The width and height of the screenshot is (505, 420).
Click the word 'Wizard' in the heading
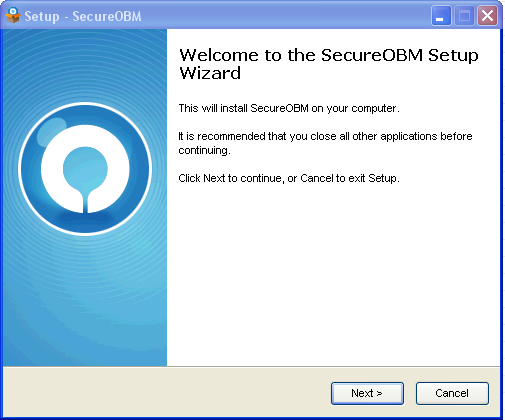[x=210, y=73]
